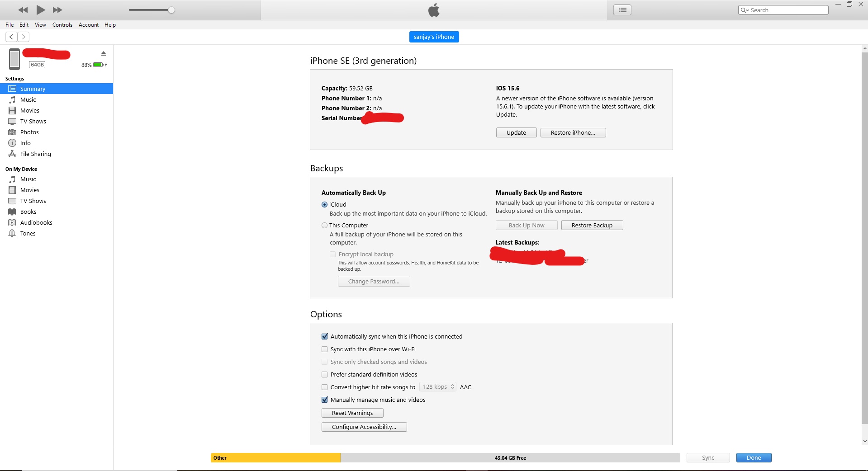Click the fast forward next icon
This screenshot has width=868, height=471.
[x=57, y=10]
